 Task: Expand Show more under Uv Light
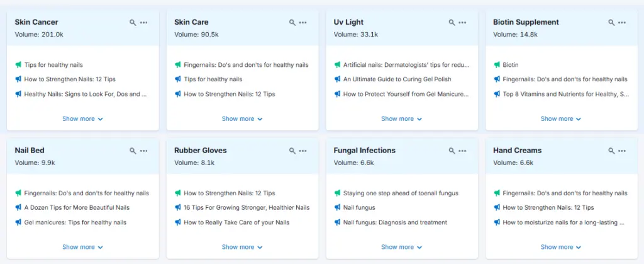[401, 118]
